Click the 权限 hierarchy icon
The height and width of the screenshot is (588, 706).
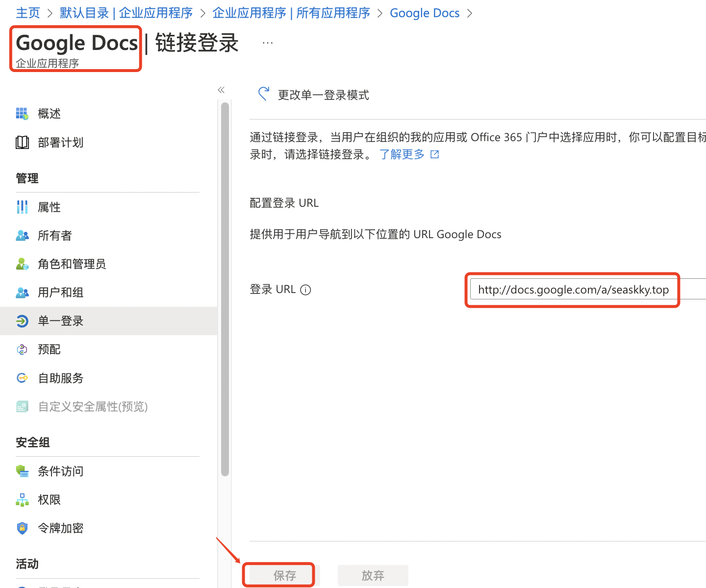[x=22, y=500]
